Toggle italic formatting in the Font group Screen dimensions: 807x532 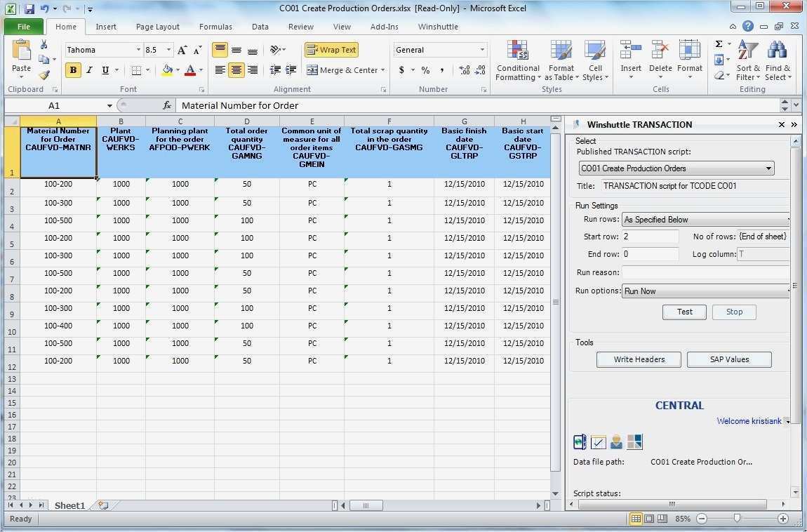pos(88,70)
